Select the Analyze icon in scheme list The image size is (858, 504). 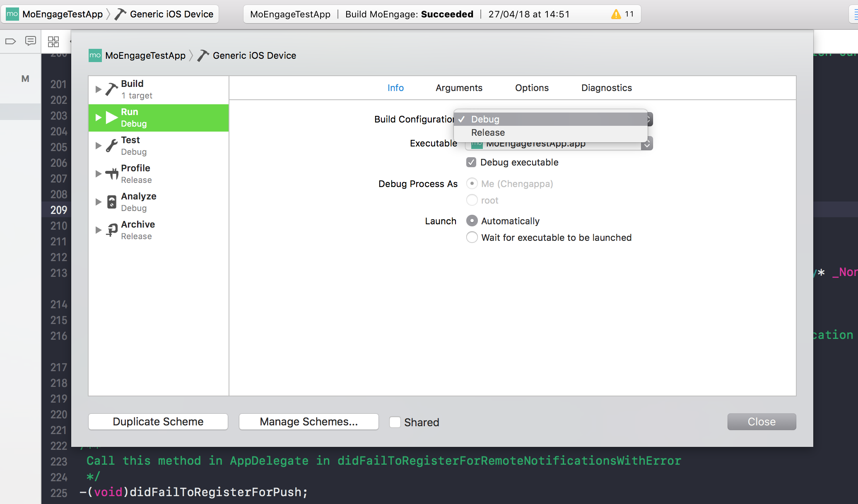(111, 202)
